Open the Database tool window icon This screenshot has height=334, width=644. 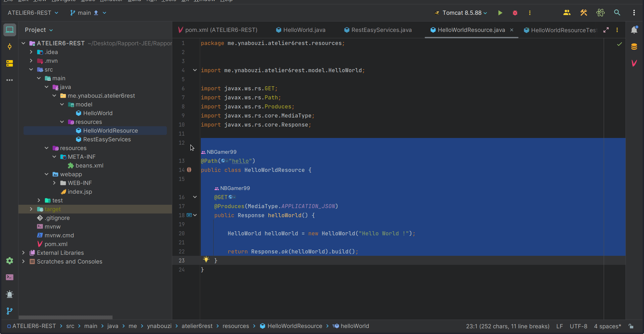tap(634, 47)
